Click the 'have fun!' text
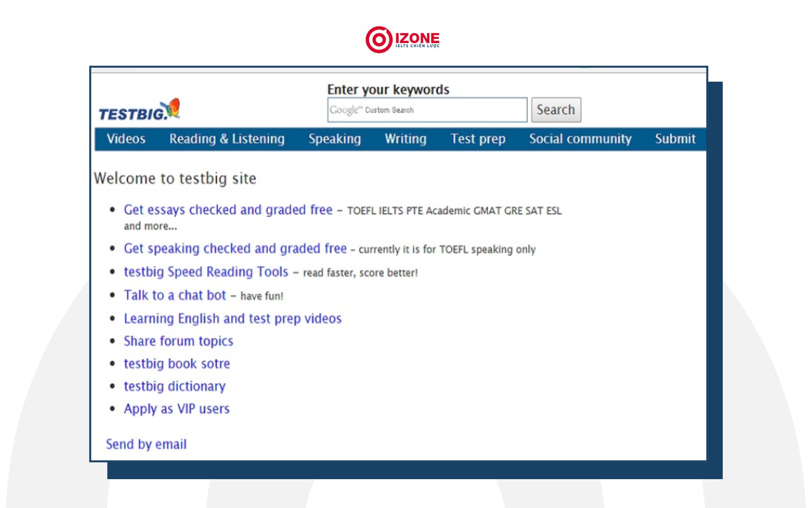812x508 pixels. click(262, 296)
